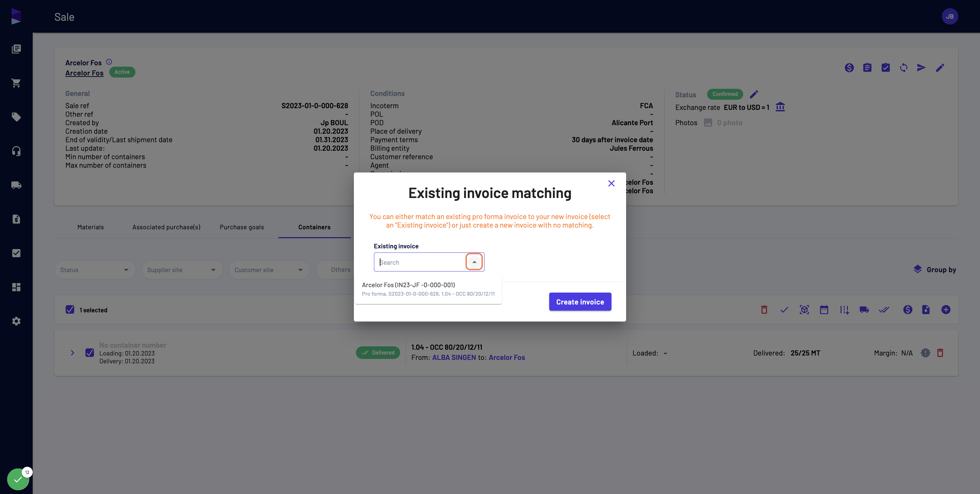The width and height of the screenshot is (980, 494).
Task: Switch to the Purchase goals tab
Action: coord(242,227)
